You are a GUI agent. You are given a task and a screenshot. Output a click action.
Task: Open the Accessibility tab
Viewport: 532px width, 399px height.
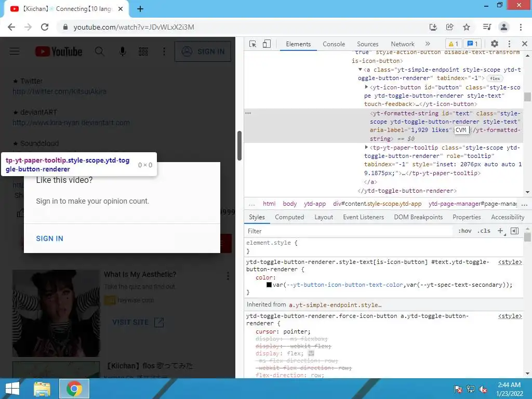pos(508,217)
